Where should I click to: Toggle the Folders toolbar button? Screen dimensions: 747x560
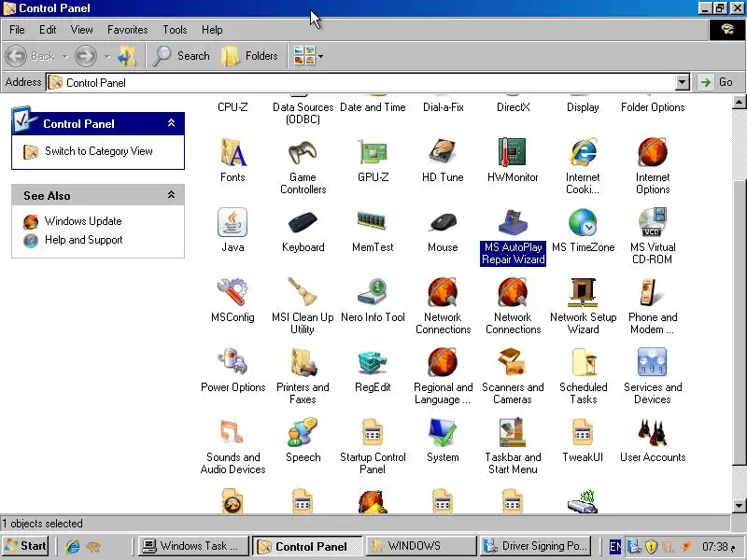click(x=249, y=56)
